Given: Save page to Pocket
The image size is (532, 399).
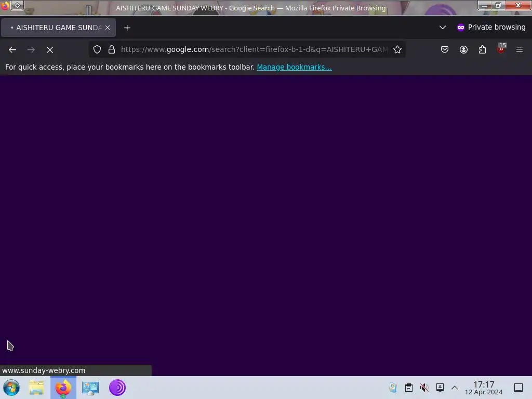Looking at the screenshot, I should (445, 49).
